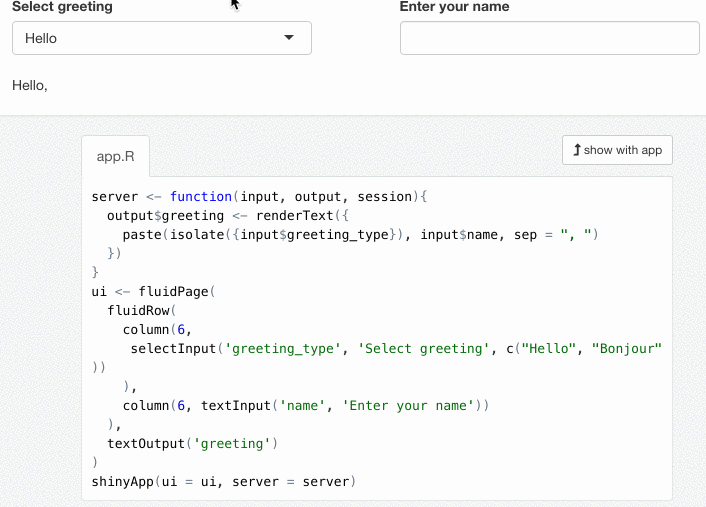706x507 pixels.
Task: Open the Select greeting dropdown
Action: point(162,38)
